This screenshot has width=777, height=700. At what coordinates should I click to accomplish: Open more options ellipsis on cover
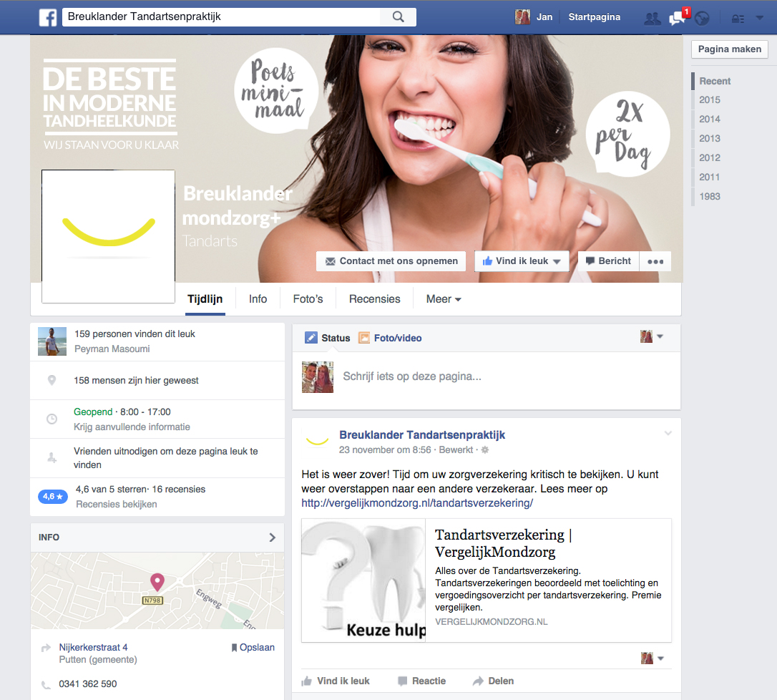655,261
